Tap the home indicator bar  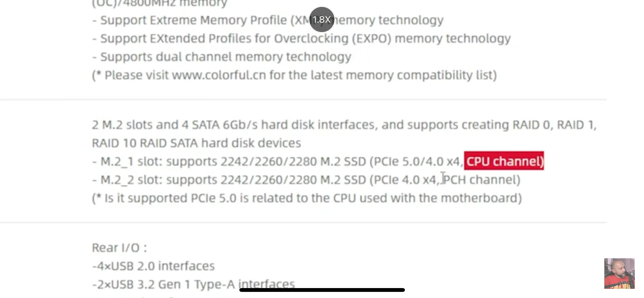point(322,290)
